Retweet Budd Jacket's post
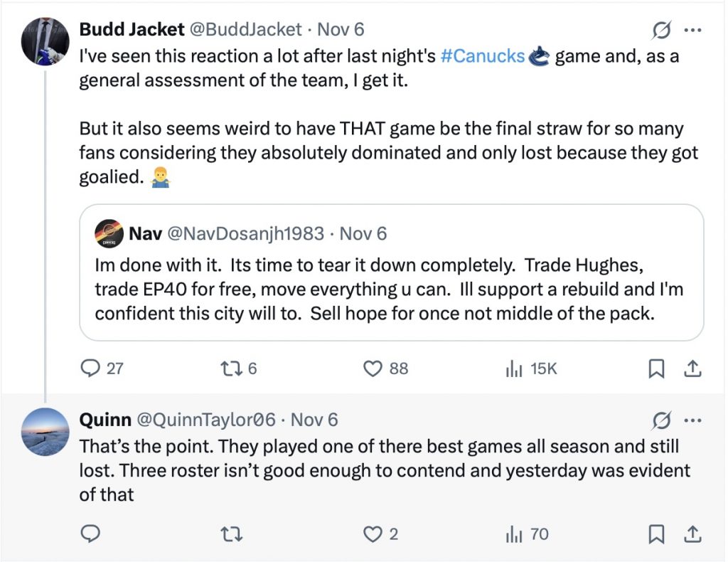Image resolution: width=728 pixels, height=562 pixels. click(x=229, y=368)
